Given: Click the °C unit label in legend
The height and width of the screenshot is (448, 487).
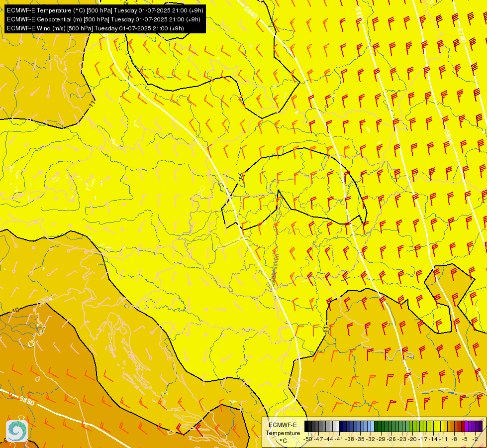Looking at the screenshot, I should [283, 441].
